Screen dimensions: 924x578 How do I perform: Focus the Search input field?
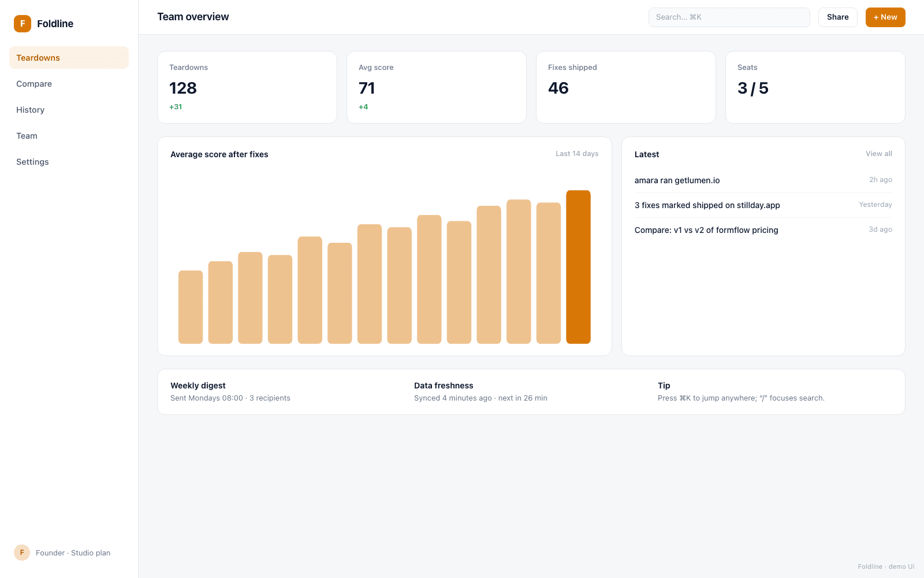pos(729,17)
